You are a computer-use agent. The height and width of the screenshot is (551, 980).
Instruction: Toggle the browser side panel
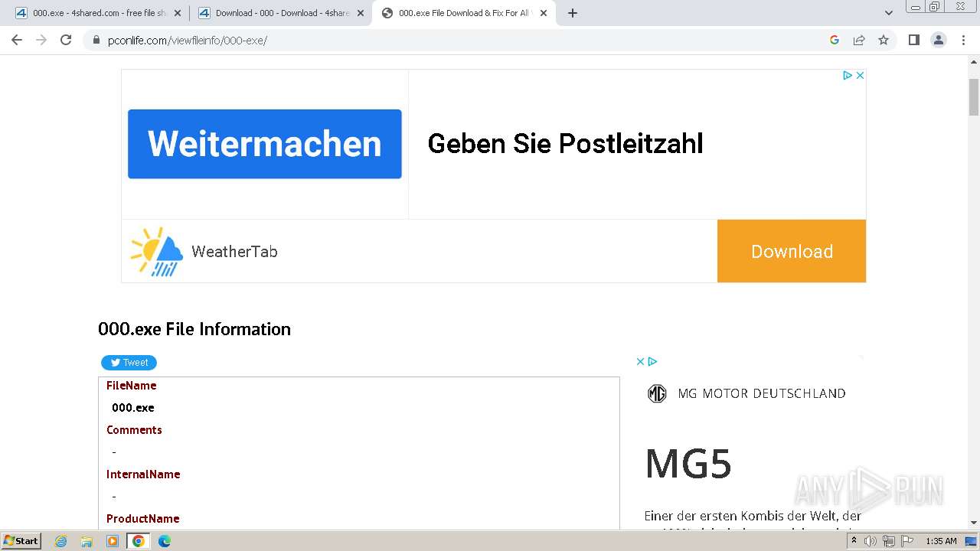point(913,40)
